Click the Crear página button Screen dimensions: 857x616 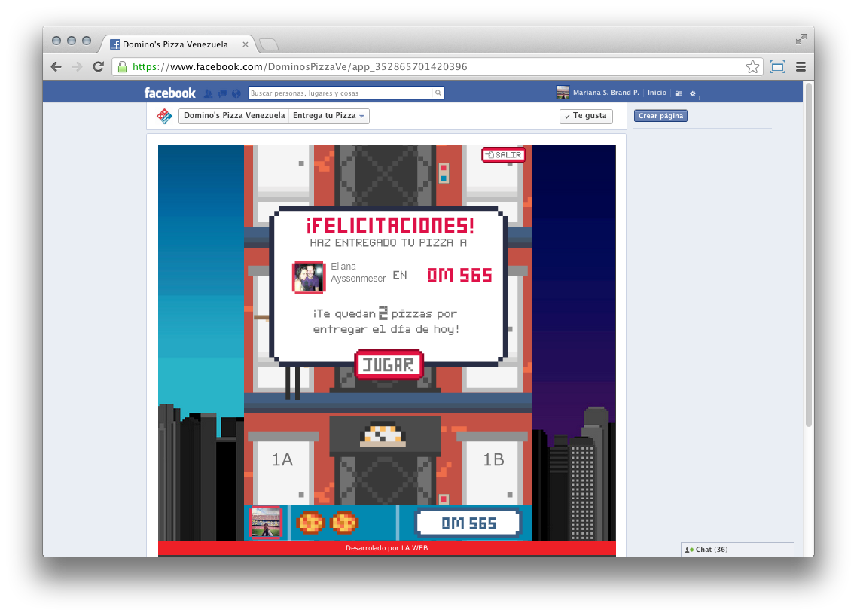[x=660, y=116]
